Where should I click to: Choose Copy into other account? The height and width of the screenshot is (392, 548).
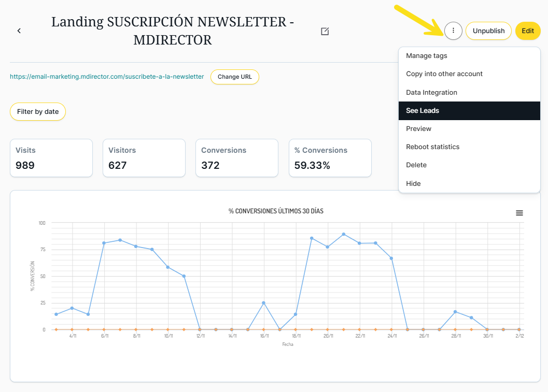click(x=444, y=74)
